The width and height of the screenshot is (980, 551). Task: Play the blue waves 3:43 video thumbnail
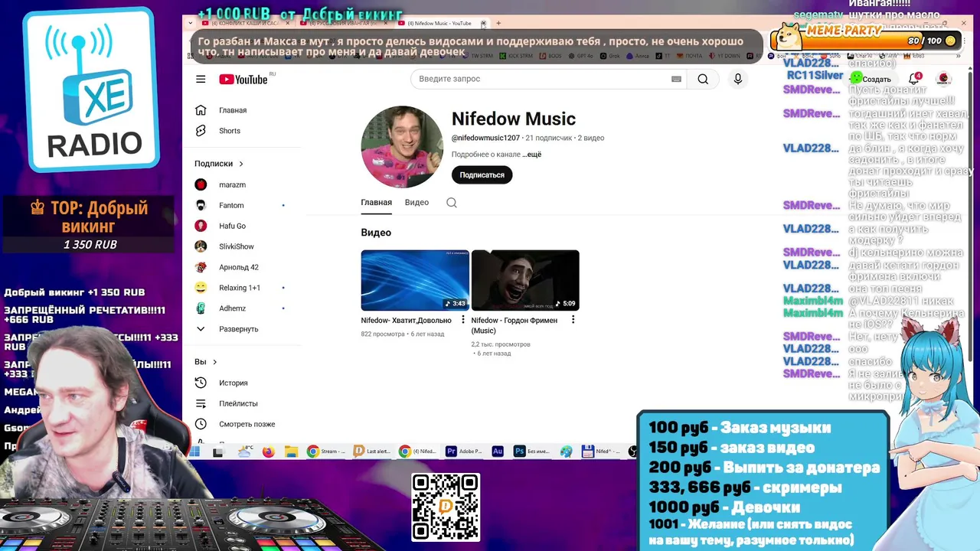(x=415, y=280)
